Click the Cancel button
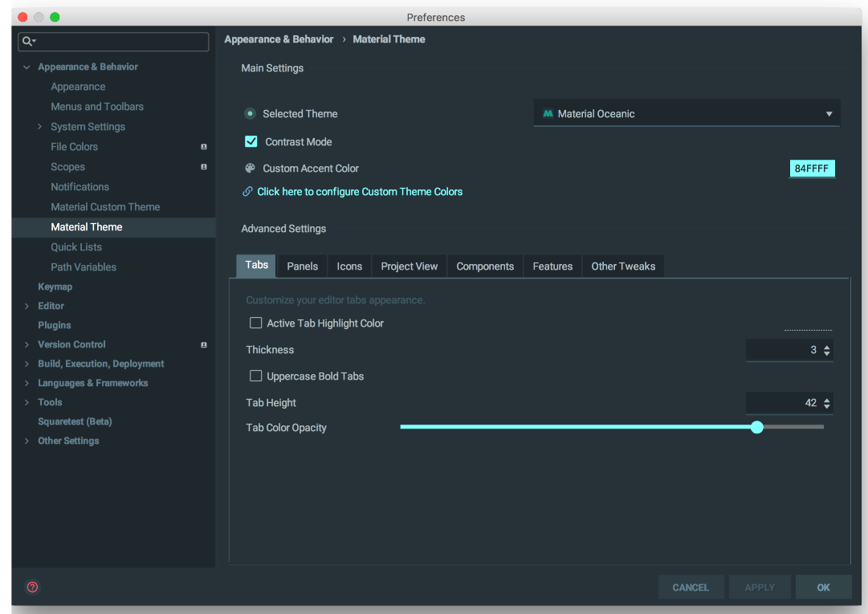Viewport: 868px width, 614px height. point(691,588)
